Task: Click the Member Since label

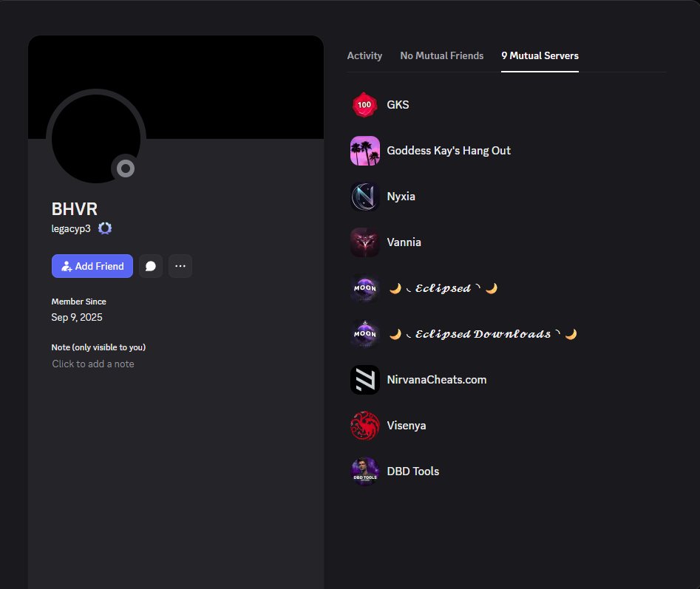Action: tap(78, 302)
